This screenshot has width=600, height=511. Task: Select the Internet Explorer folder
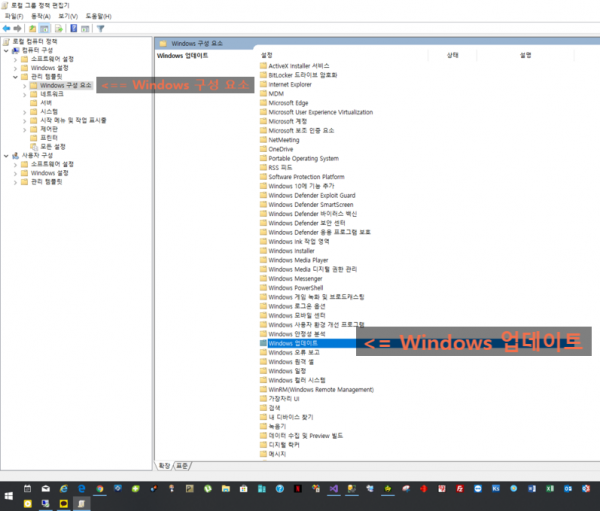290,84
